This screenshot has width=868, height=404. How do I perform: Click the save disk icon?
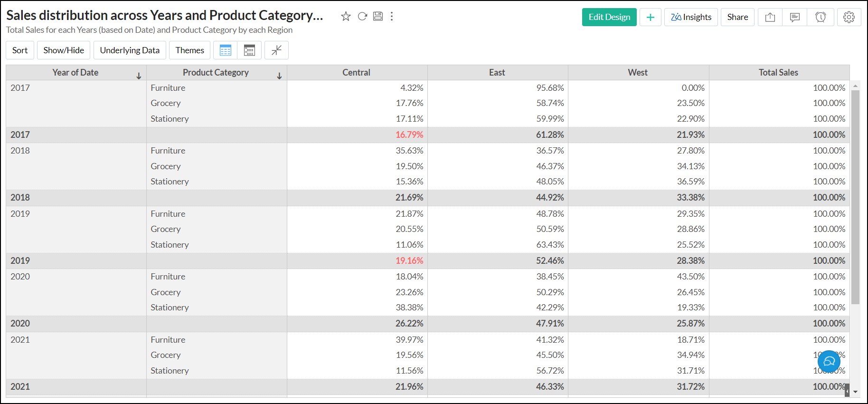(x=378, y=17)
